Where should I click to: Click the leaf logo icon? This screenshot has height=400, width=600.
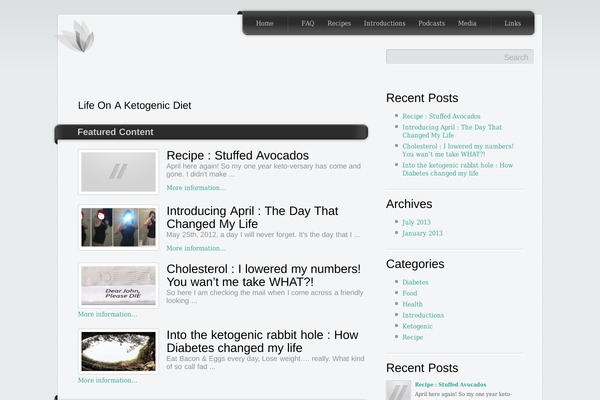(76, 36)
